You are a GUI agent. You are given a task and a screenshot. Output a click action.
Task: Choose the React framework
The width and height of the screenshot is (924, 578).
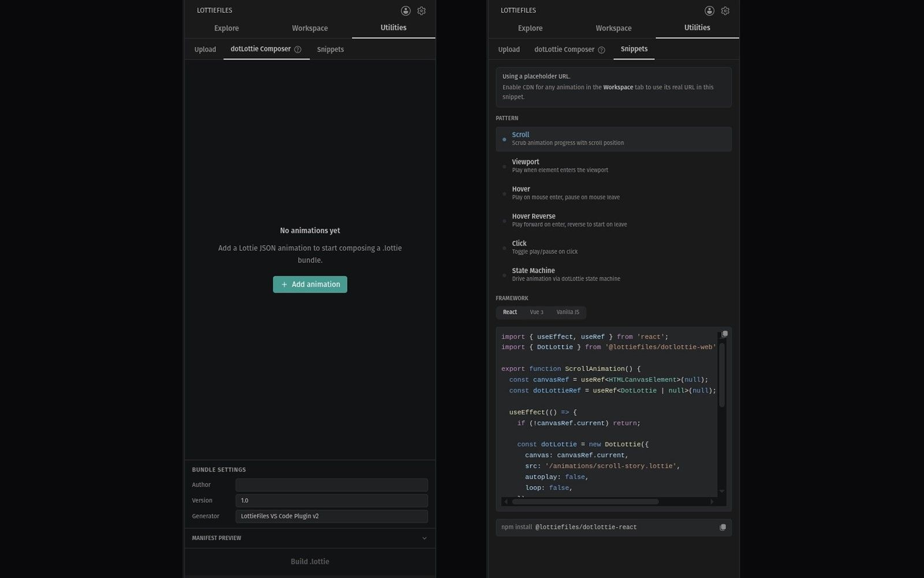(x=510, y=312)
